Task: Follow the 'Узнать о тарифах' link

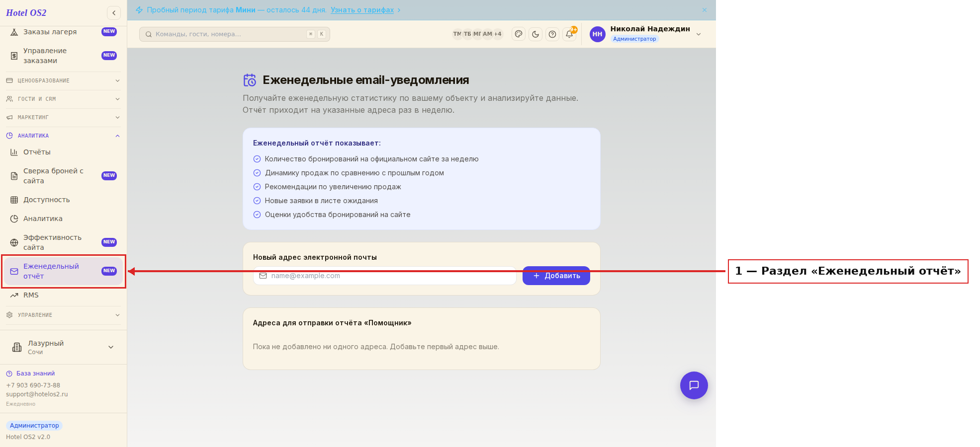Action: pos(362,10)
